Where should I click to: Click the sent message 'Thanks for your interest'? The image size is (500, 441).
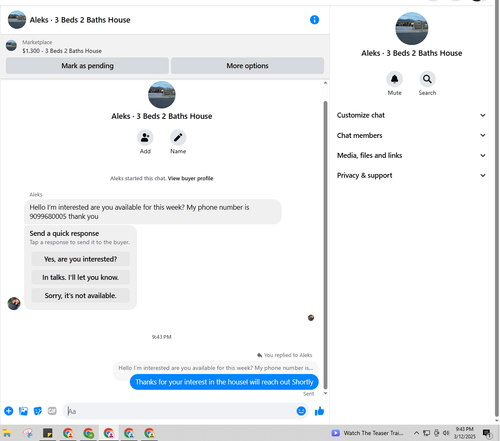[x=224, y=382]
